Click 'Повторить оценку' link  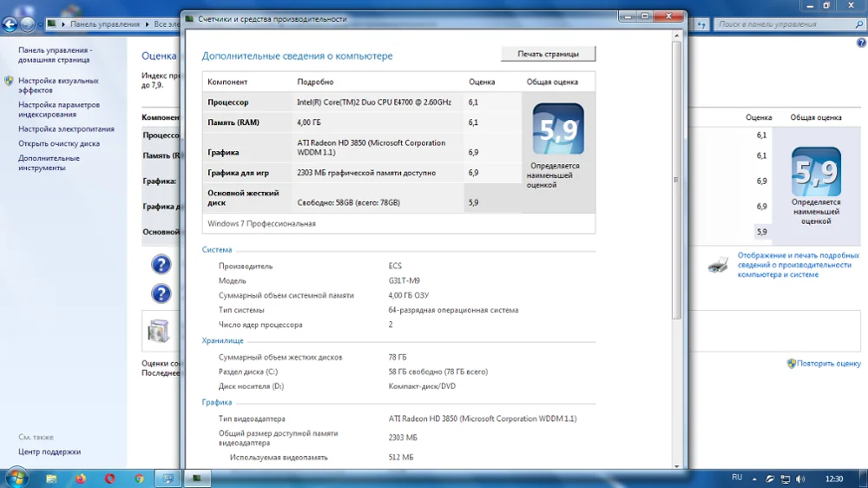[829, 364]
